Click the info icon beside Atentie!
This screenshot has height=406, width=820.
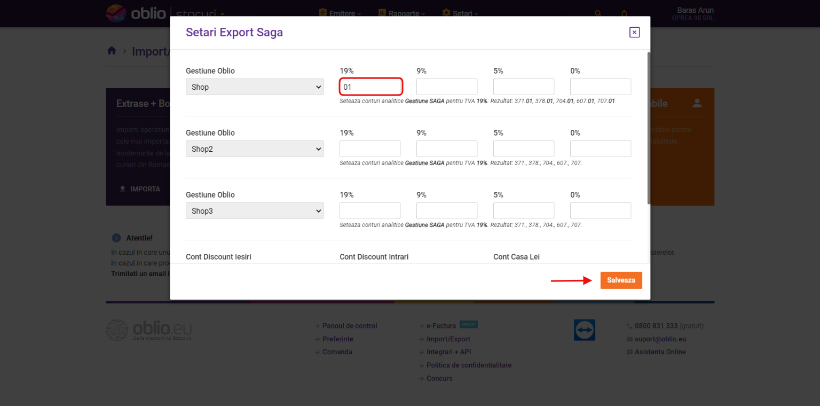pyautogui.click(x=117, y=238)
